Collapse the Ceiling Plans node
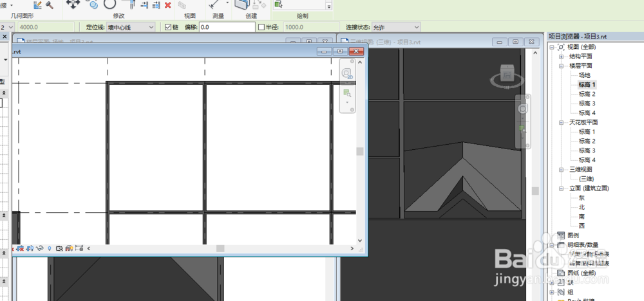This screenshot has width=644, height=301. click(x=561, y=123)
